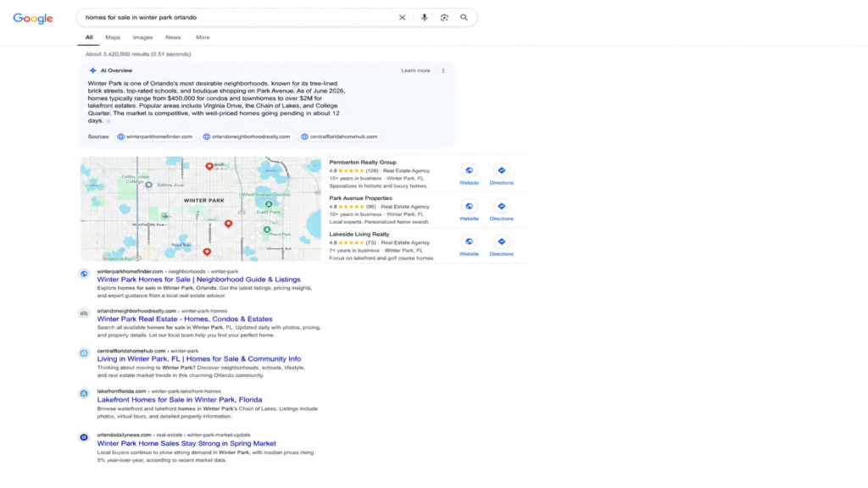The height and width of the screenshot is (488, 868).
Task: Click Lakeside Living '(73)' review count
Action: (370, 243)
